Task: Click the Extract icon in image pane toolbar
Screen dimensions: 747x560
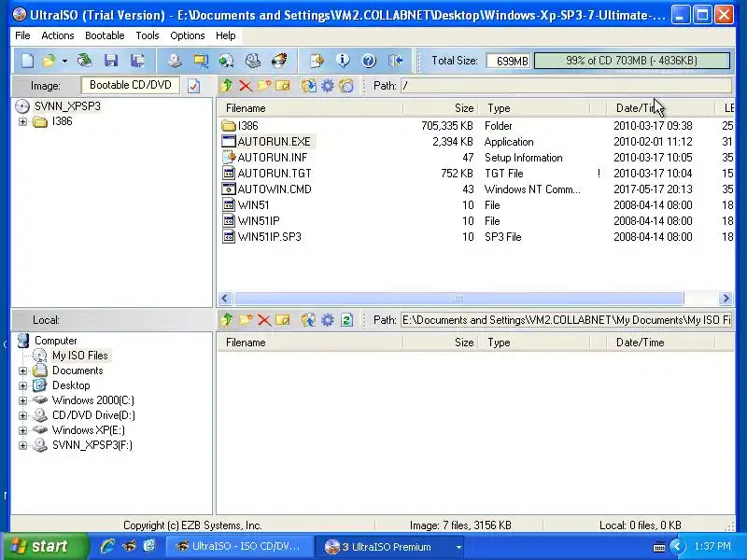Action: coord(309,86)
